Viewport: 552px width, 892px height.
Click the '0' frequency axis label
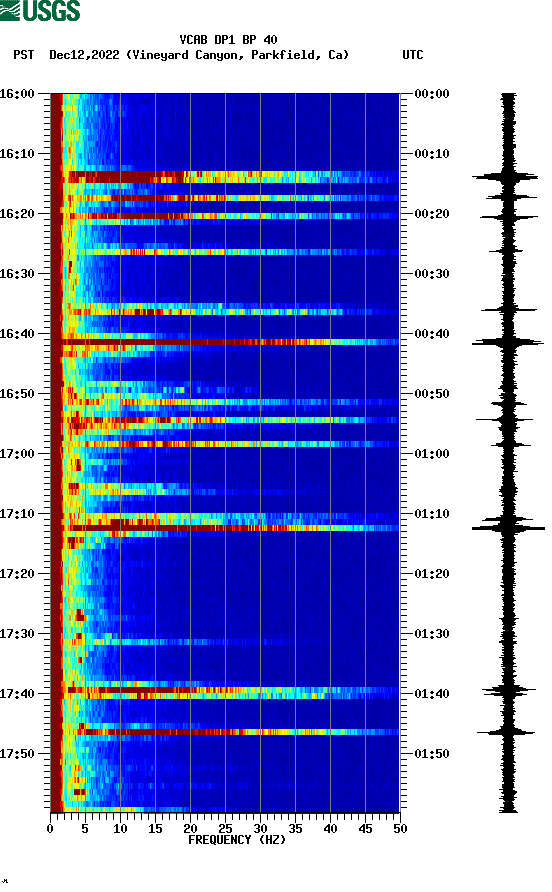click(50, 829)
